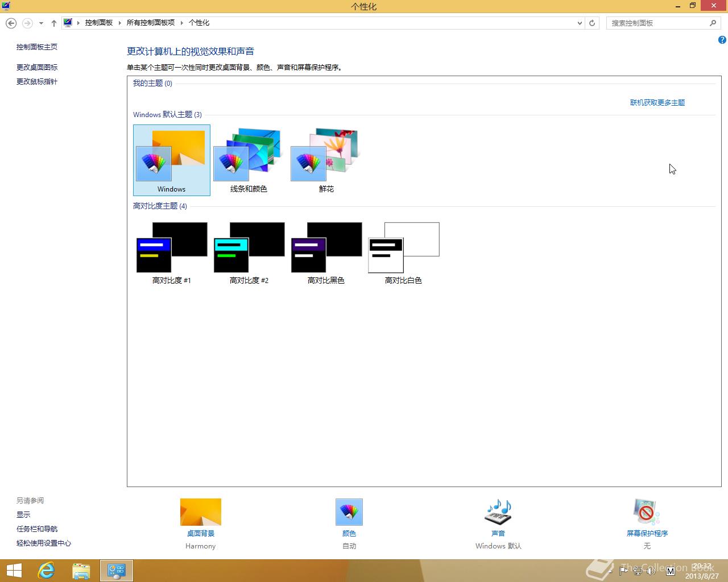This screenshot has width=728, height=582.
Task: Open the recent locations dropdown arrow
Action: [41, 23]
